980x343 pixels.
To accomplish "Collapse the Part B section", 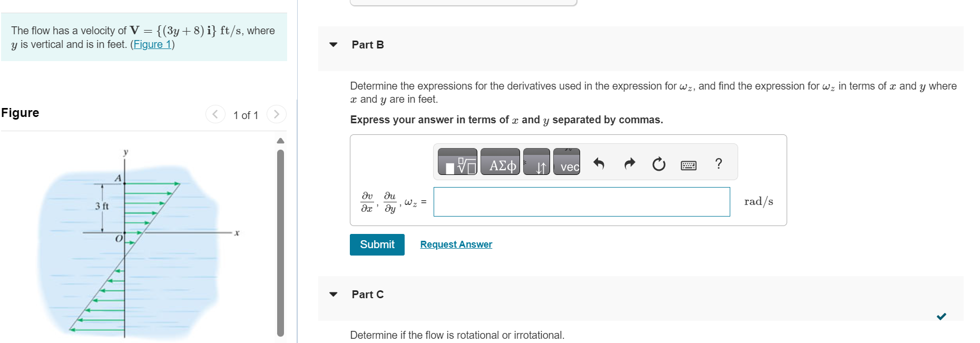I will 333,45.
